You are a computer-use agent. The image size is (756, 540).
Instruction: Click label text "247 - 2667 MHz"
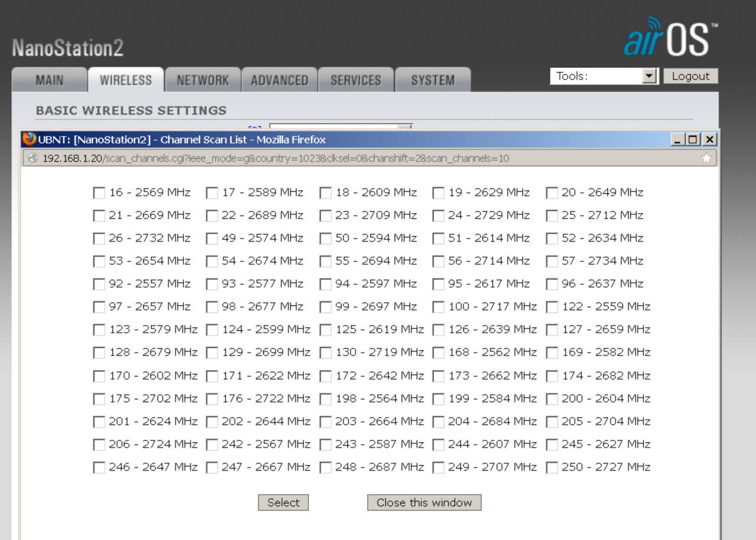pos(266,467)
